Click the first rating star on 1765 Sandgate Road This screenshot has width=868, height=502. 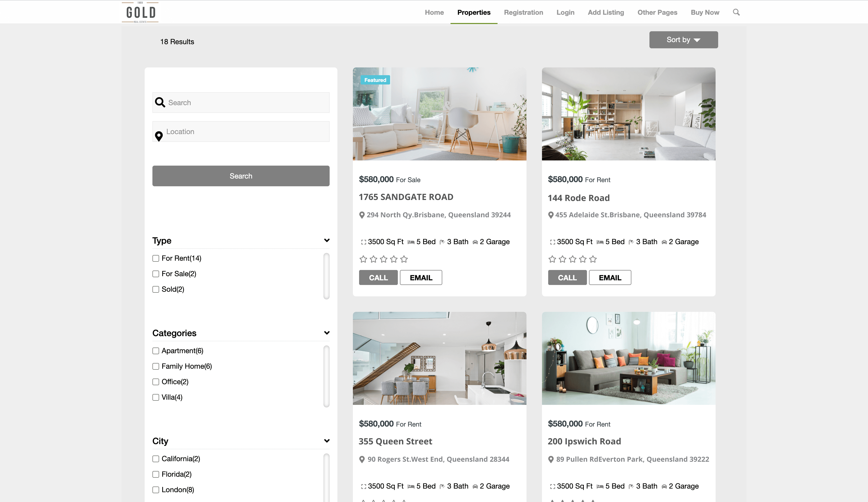[363, 259]
